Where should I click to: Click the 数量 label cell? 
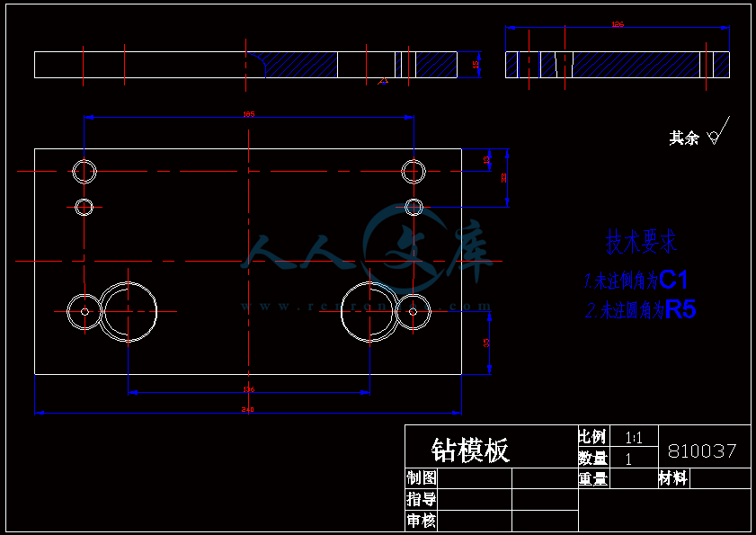coord(593,458)
